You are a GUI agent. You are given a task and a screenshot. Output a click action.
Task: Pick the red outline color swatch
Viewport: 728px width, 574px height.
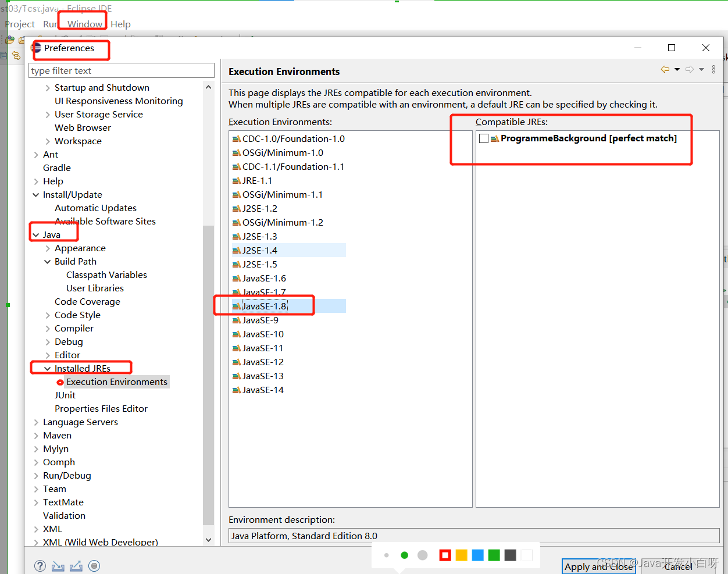[445, 555]
